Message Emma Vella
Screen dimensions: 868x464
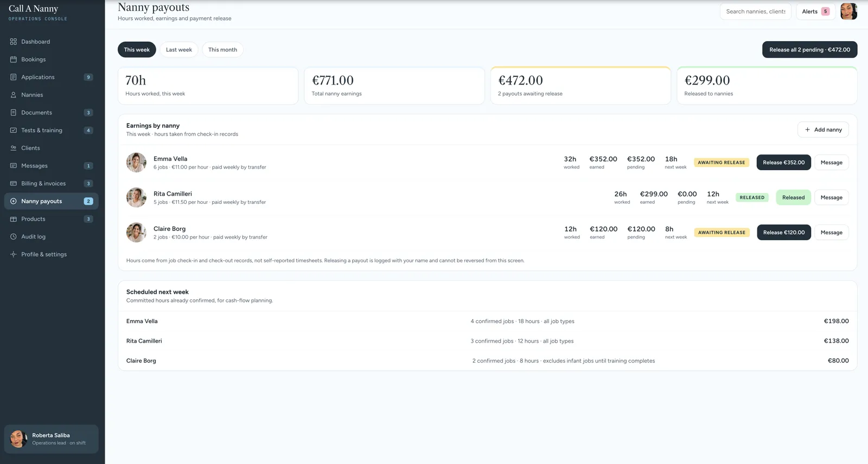point(831,163)
